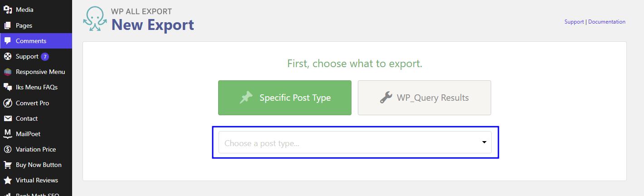Click the Support lifebuoy icon
Screen dimensions: 644x196
[8, 57]
